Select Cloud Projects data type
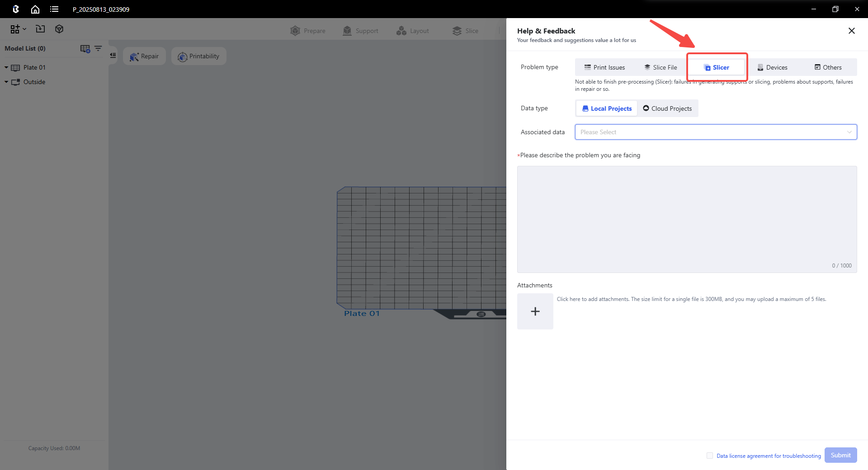 (667, 108)
